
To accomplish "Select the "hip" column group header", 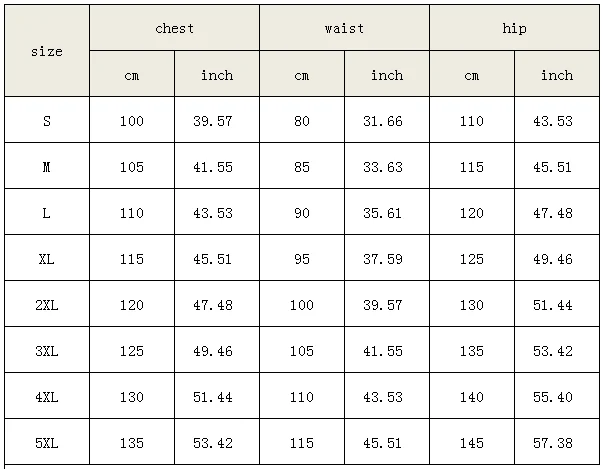I will pyautogui.click(x=514, y=28).
